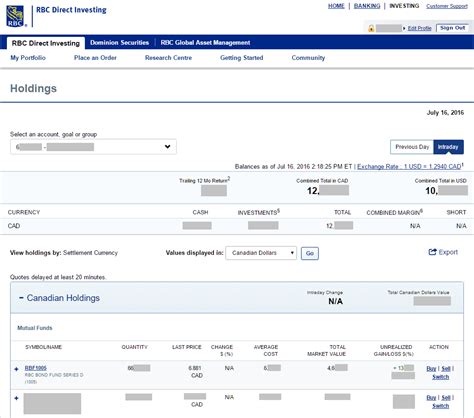This screenshot has width=474, height=418.
Task: Click the AVERAGE COST column header
Action: 266,350
